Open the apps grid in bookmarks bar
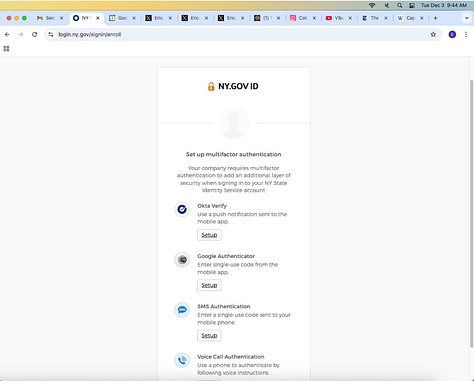The height and width of the screenshot is (381, 474). 6,49
